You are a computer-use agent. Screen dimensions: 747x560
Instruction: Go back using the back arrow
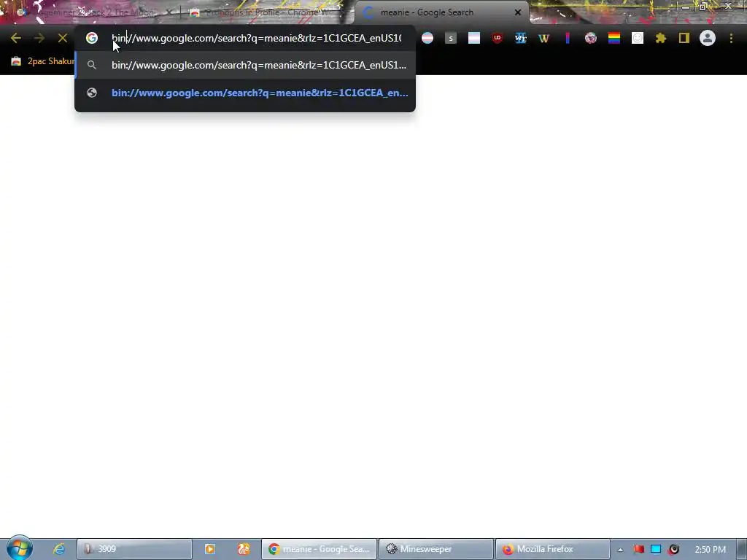pyautogui.click(x=16, y=38)
